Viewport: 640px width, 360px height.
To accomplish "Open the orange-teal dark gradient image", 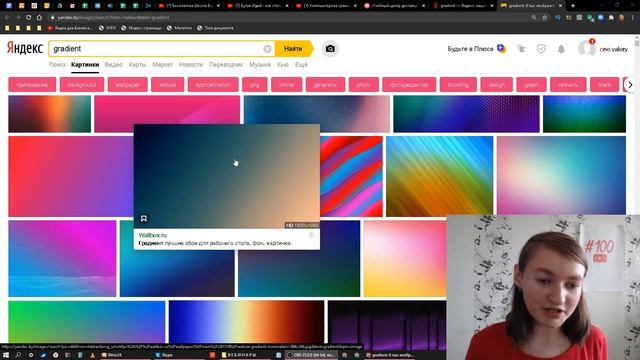I will [49, 114].
